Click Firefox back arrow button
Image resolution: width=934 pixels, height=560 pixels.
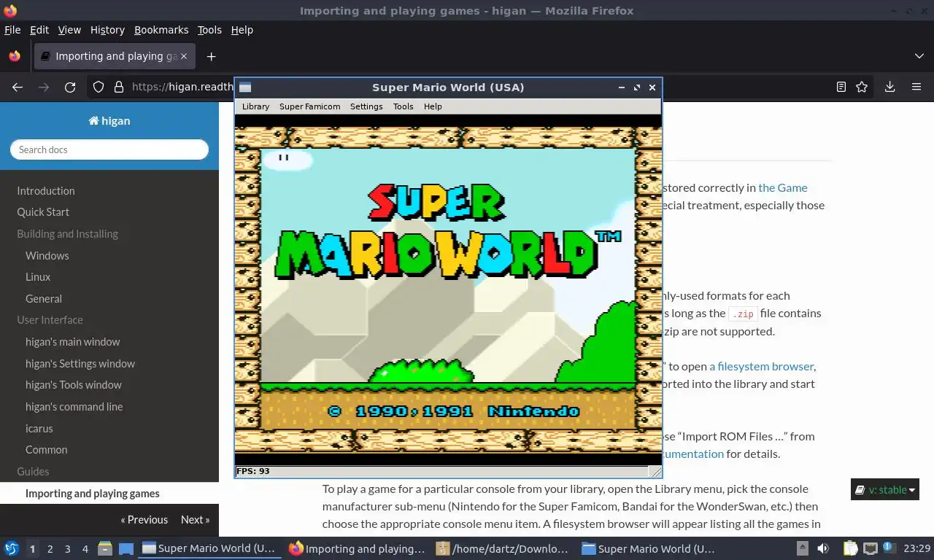tap(18, 87)
